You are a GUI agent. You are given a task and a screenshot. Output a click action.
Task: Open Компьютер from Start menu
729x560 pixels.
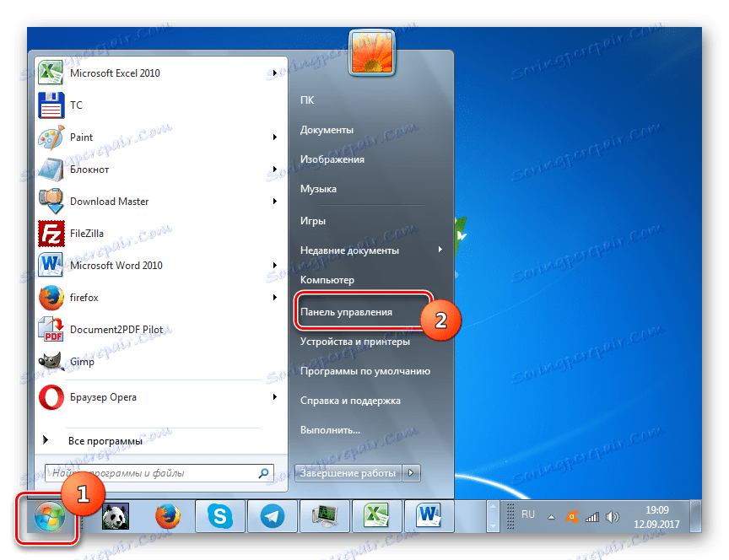click(x=327, y=280)
